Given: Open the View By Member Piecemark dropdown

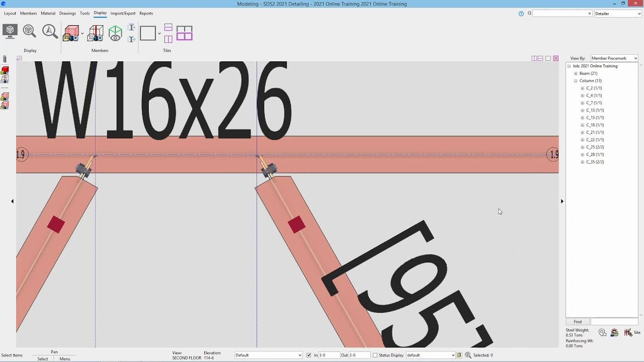Looking at the screenshot, I should [x=614, y=58].
